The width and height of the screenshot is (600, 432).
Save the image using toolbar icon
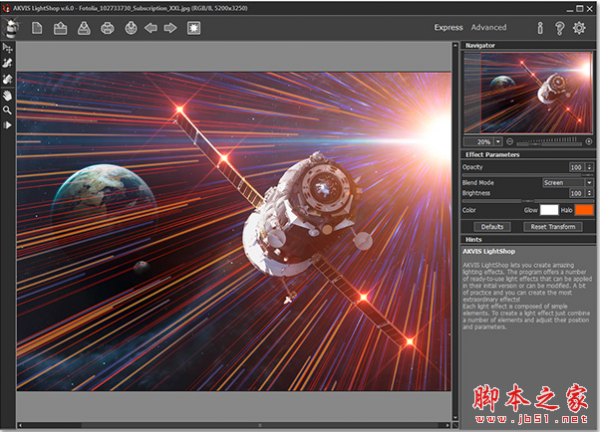coord(83,28)
